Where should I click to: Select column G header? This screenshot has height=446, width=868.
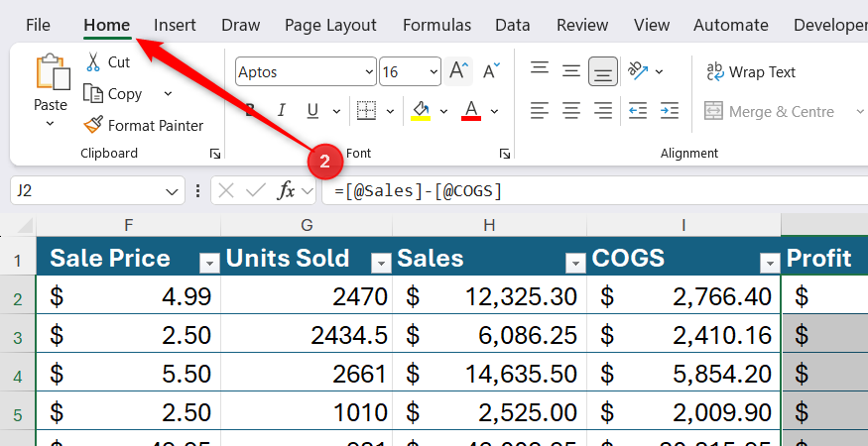point(307,225)
